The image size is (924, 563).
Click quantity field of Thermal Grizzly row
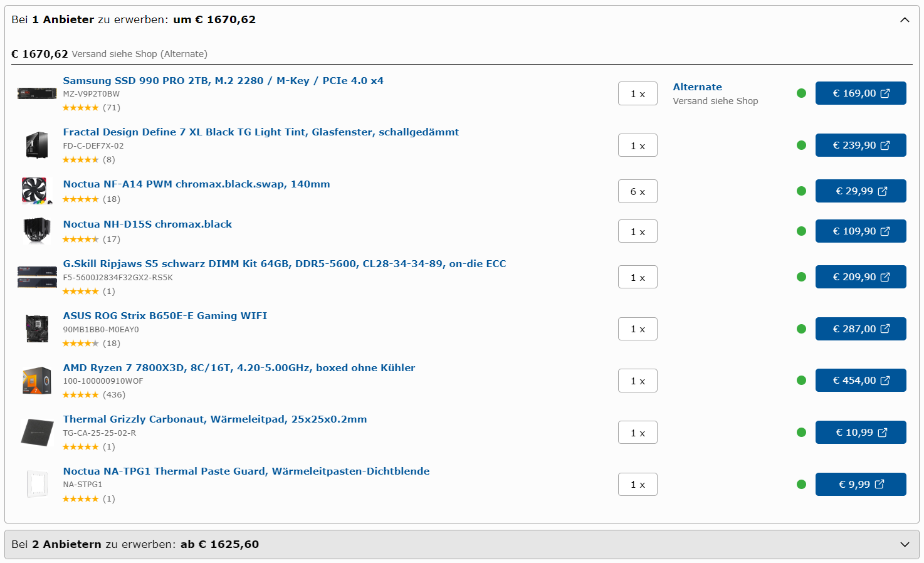click(x=638, y=433)
